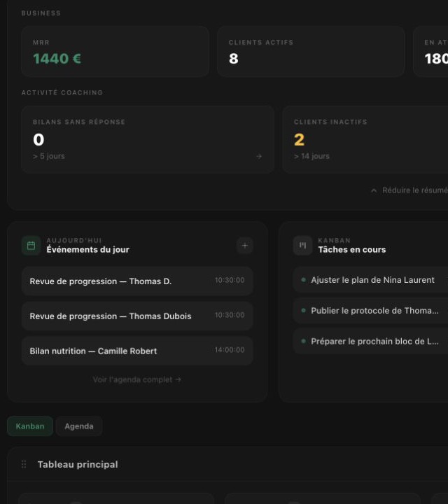Image resolution: width=448 pixels, height=504 pixels.
Task: Switch to the Agenda tab
Action: point(79,426)
